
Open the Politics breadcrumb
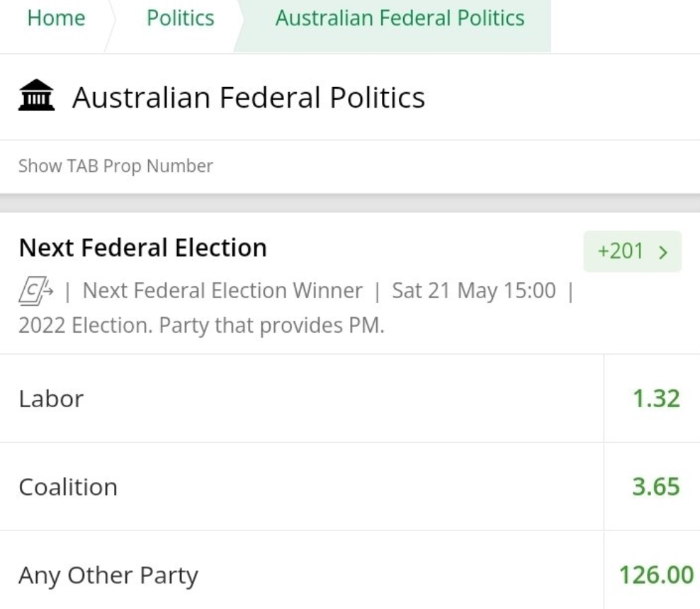point(181,18)
